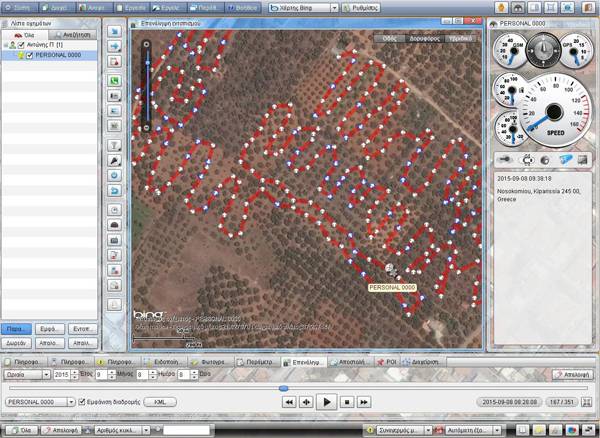Click the engine status icon under gauges
The image size is (600, 438).
point(526,160)
